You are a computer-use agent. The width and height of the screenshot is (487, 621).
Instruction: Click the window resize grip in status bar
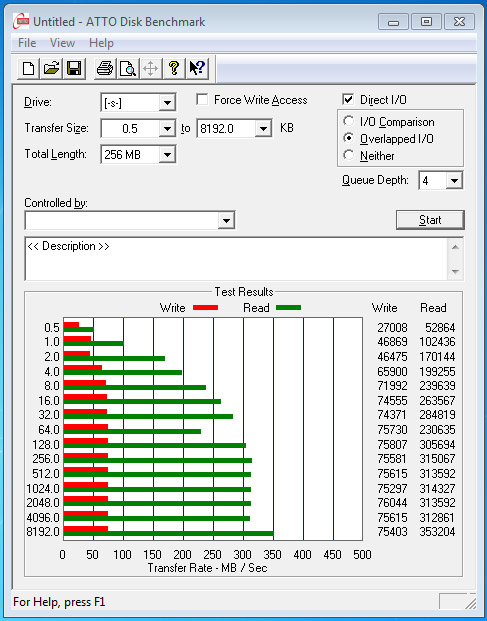point(470,603)
